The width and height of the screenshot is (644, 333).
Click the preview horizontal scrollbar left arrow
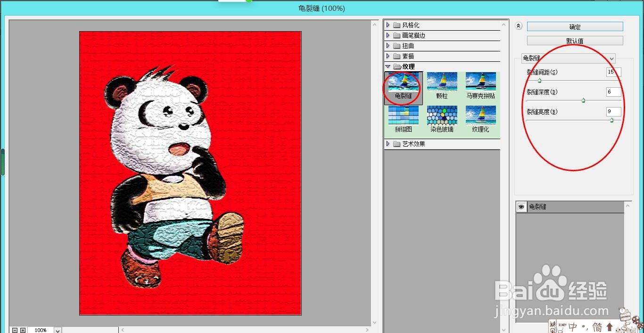pyautogui.click(x=123, y=330)
